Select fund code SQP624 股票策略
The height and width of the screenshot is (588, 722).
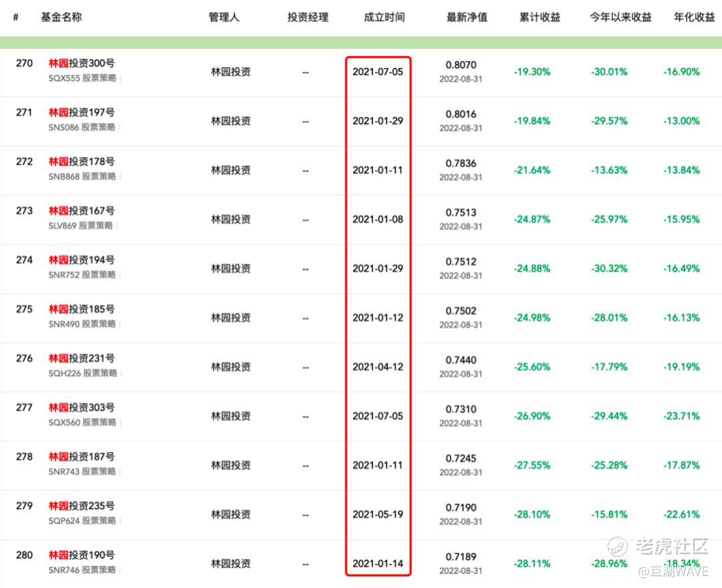[82, 522]
